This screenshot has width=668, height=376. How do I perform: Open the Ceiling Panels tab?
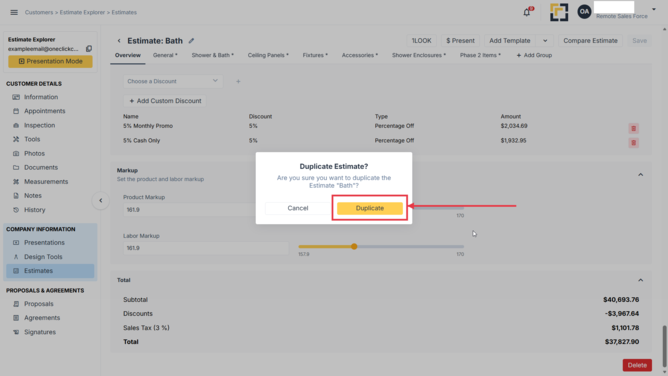click(x=268, y=55)
